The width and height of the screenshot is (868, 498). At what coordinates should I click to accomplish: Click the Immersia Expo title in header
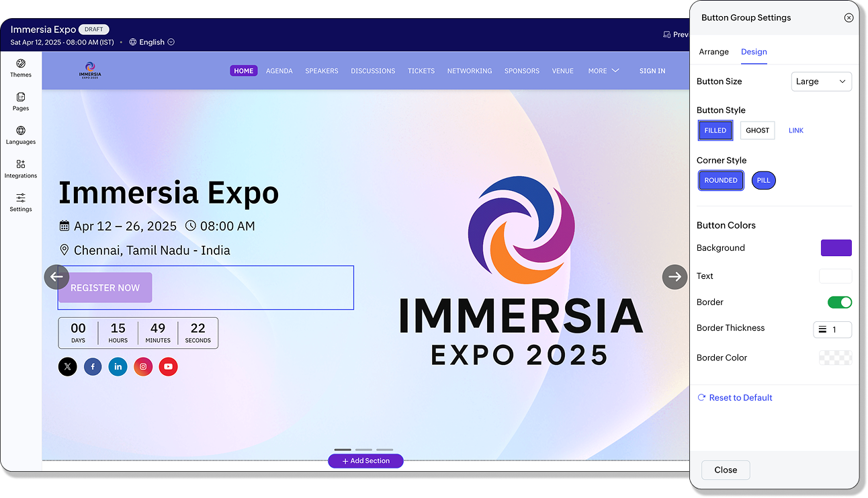tap(42, 30)
